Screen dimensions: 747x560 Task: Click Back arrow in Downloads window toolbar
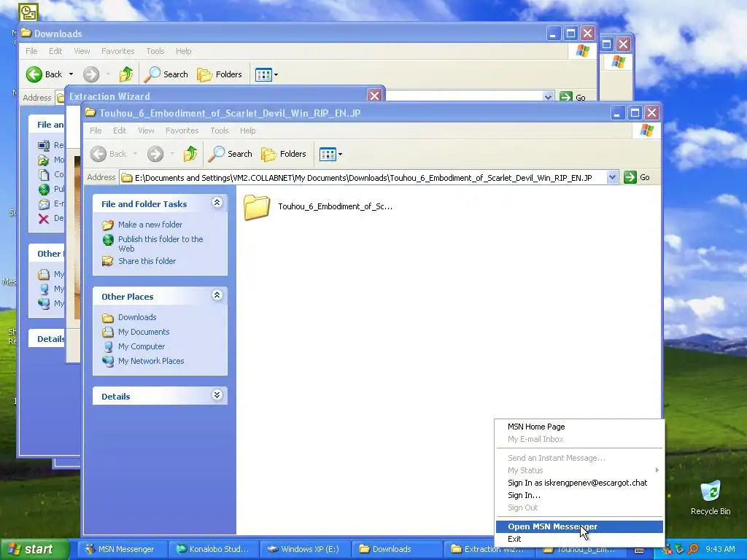pos(34,74)
